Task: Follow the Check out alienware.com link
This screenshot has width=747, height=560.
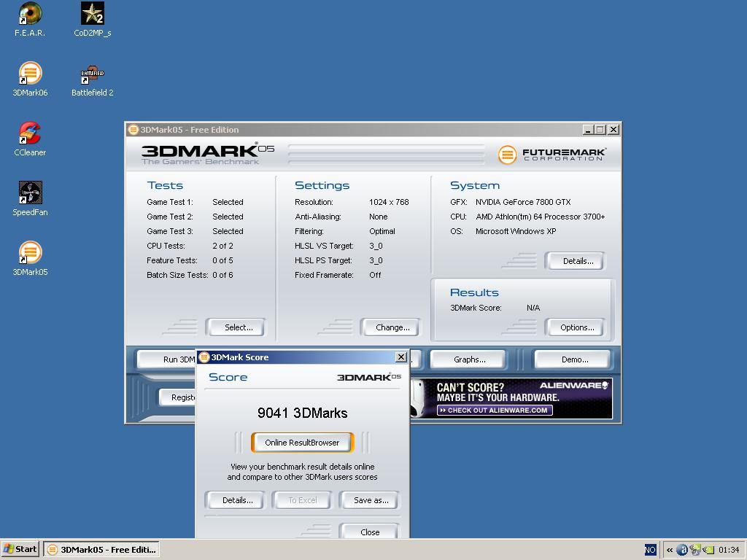Action: [x=495, y=410]
